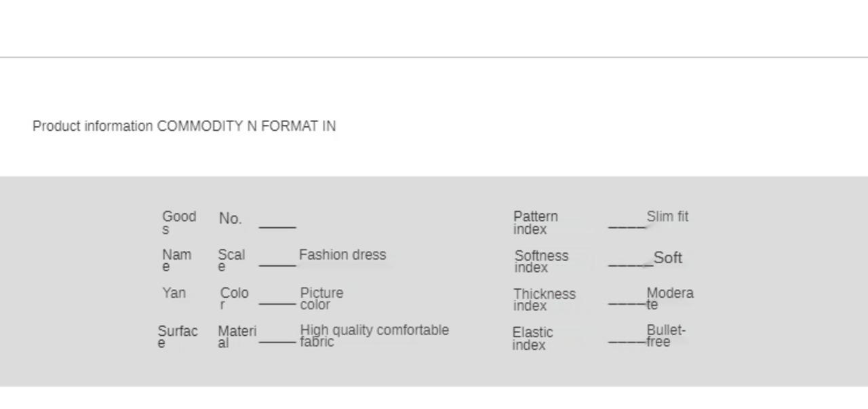The height and width of the screenshot is (409, 868).
Task: Click the Thickness index label
Action: pyautogui.click(x=544, y=299)
